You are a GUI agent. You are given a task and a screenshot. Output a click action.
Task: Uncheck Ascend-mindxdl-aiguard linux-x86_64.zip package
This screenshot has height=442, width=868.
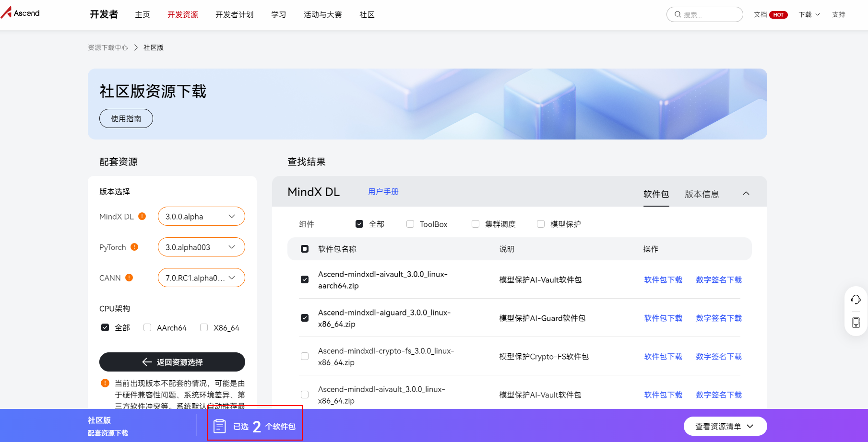[x=305, y=318]
